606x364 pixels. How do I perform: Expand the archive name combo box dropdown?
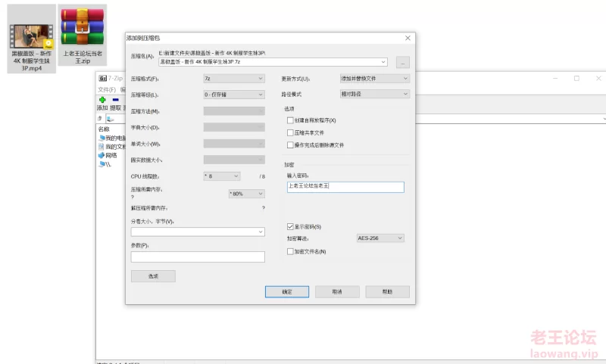pyautogui.click(x=383, y=62)
